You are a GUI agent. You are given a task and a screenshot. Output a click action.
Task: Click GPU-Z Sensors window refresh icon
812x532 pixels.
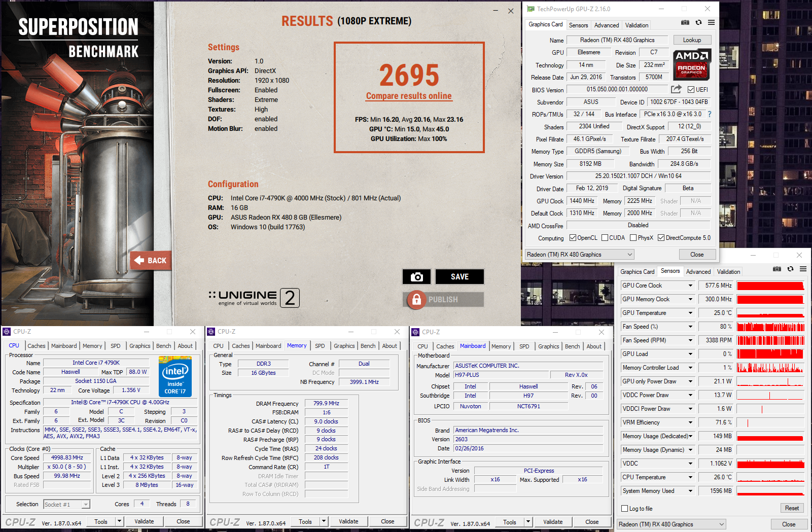point(790,269)
